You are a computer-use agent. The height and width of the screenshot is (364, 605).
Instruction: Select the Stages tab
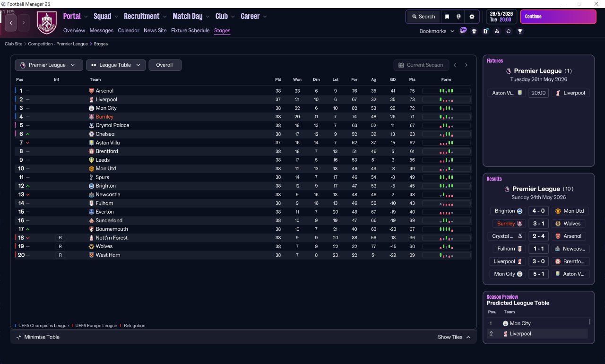pyautogui.click(x=222, y=30)
